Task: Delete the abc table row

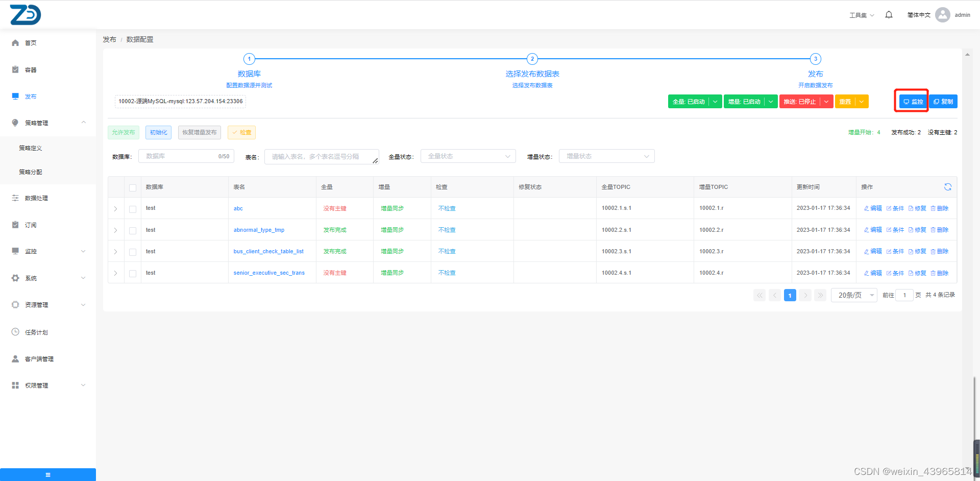Action: [x=940, y=208]
